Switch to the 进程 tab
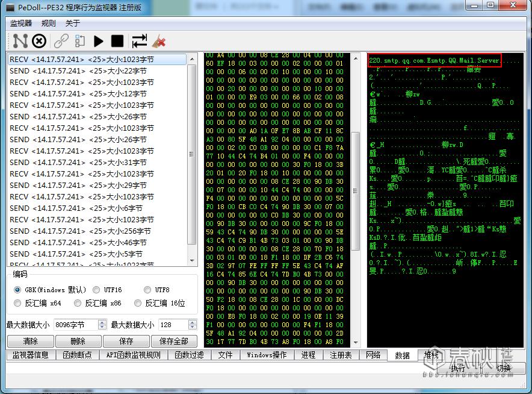The width and height of the screenshot is (532, 394). 308,355
